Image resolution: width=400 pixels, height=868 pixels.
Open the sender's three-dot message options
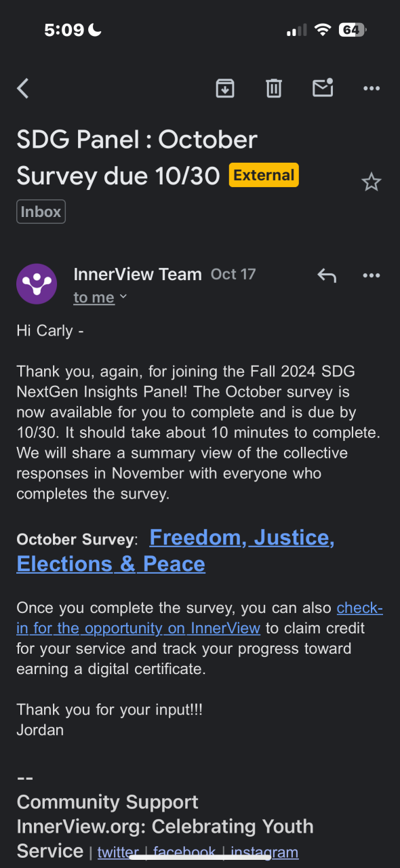click(x=372, y=275)
